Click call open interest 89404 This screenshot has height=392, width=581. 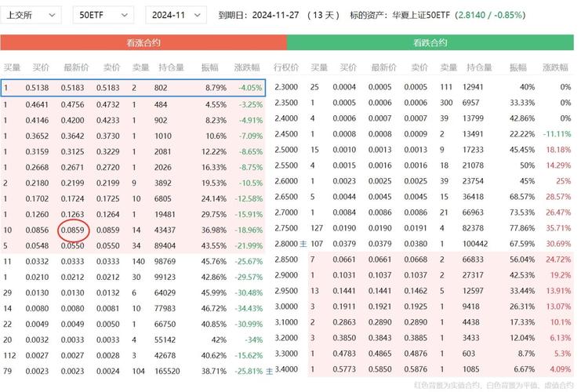(x=165, y=245)
